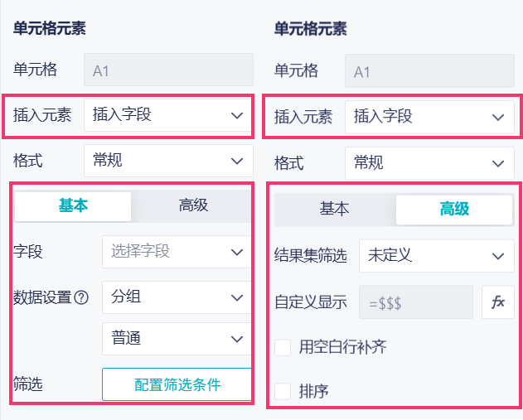This screenshot has height=420, width=523.
Task: Switch to 高级 tab in the left panel
Action: click(193, 206)
